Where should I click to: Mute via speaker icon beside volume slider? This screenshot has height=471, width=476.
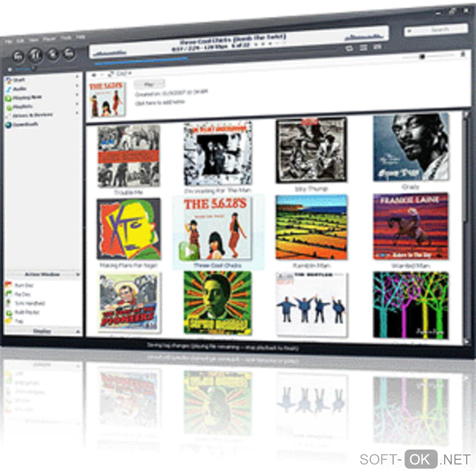(9, 69)
